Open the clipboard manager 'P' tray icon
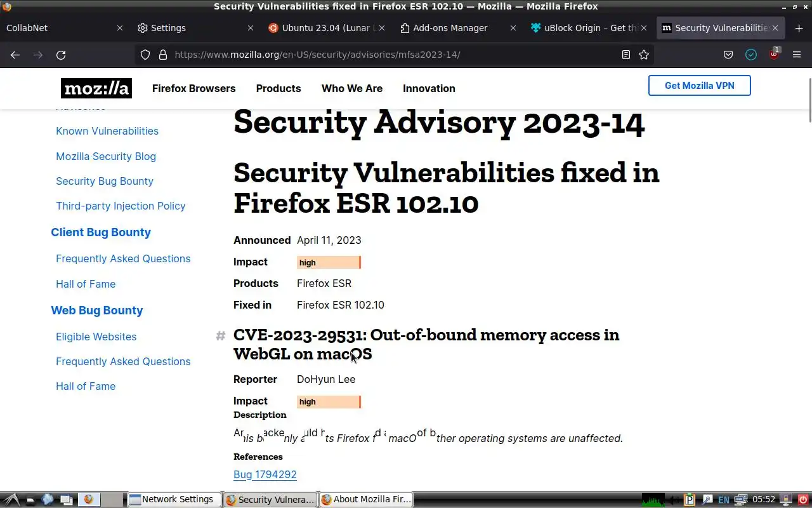Viewport: 812px width, 508px height. click(690, 500)
